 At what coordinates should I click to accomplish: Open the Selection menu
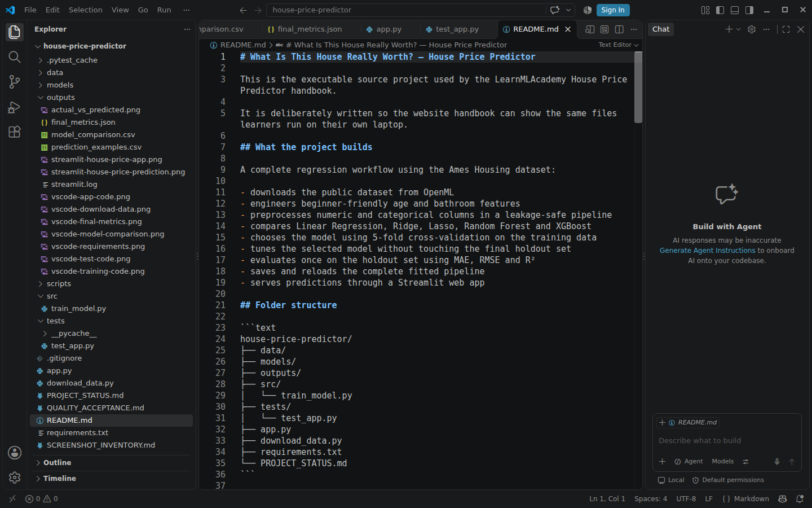(86, 10)
